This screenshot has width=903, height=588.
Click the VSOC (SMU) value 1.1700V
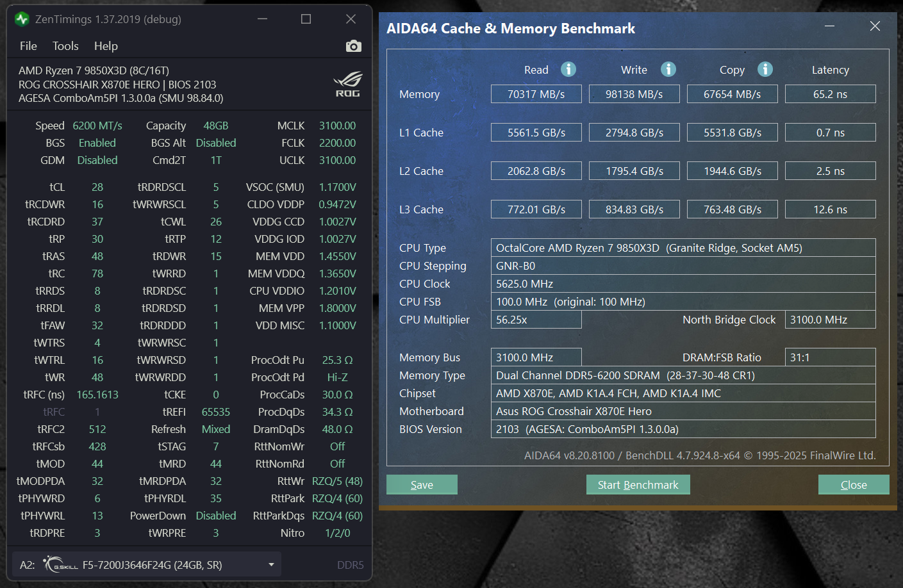338,187
